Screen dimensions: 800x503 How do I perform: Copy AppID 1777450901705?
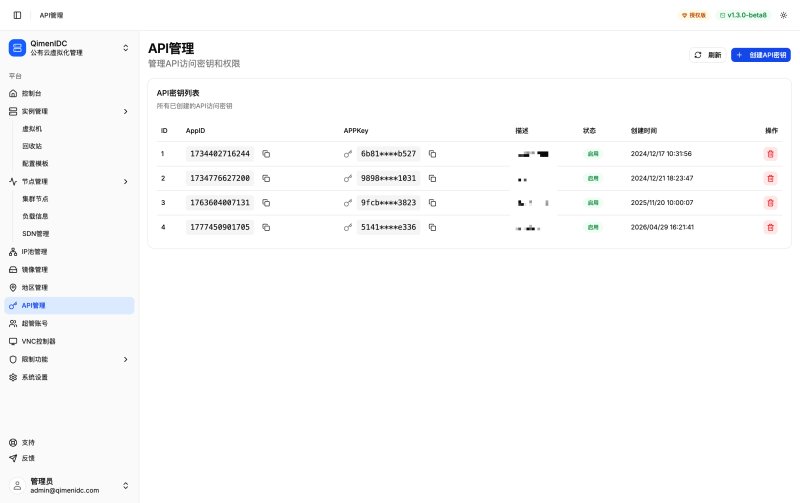click(266, 227)
